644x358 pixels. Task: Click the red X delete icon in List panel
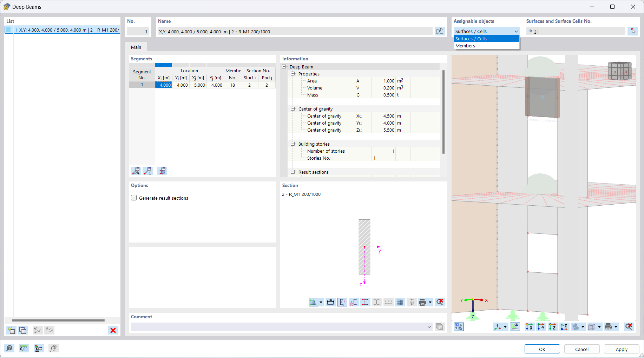(113, 330)
